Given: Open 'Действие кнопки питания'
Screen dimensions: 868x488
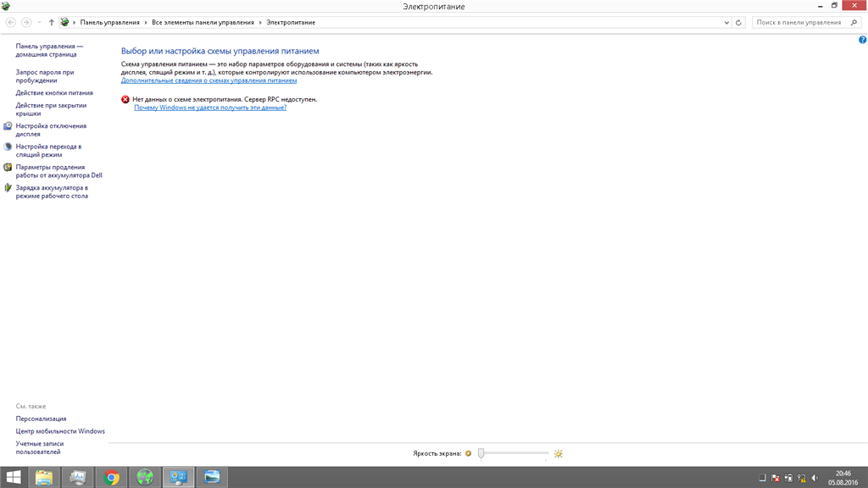Looking at the screenshot, I should pos(54,93).
